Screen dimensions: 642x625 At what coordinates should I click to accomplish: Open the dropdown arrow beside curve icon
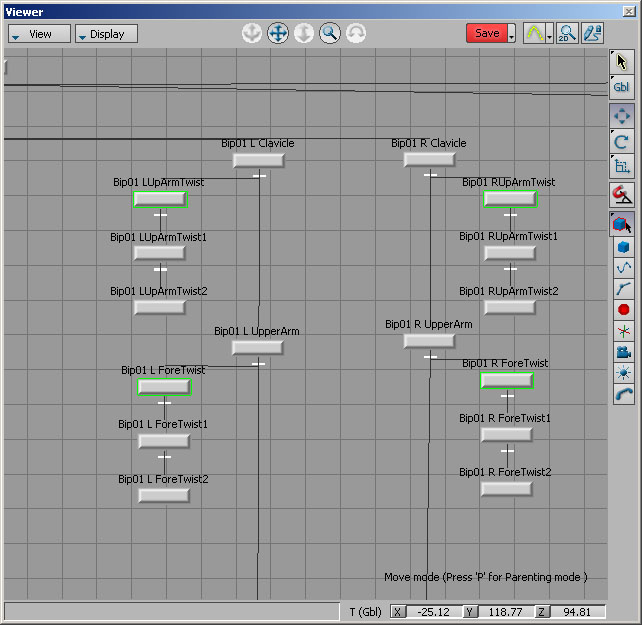(549, 33)
